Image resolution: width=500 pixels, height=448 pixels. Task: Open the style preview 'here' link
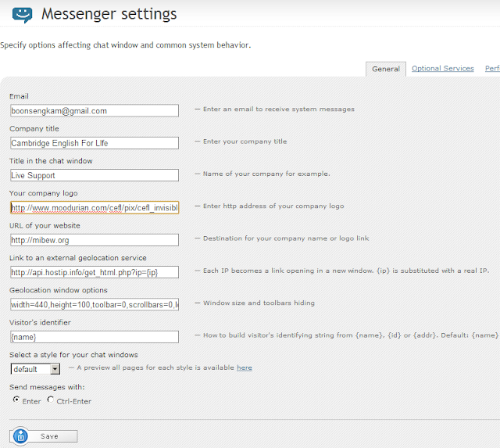[245, 368]
